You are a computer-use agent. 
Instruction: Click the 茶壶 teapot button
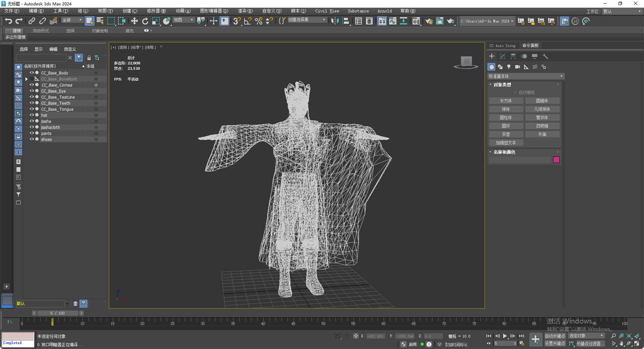[x=506, y=134]
